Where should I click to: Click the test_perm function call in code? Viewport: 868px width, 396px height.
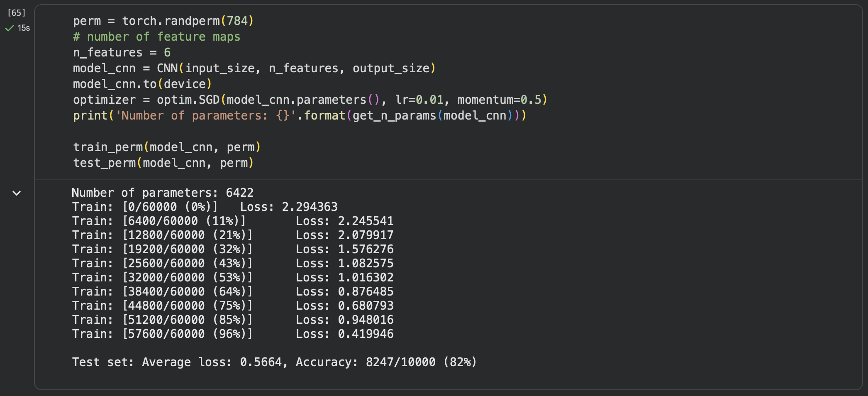(105, 163)
